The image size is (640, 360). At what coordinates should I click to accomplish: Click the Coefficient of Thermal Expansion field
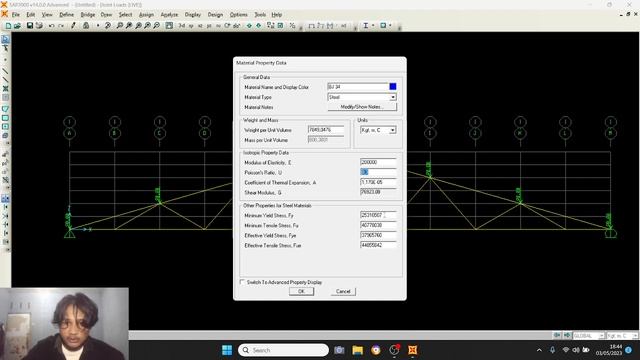(x=378, y=182)
